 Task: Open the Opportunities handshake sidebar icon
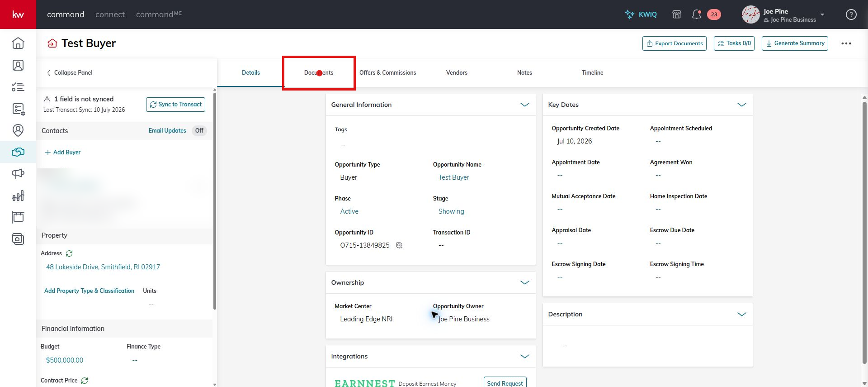tap(18, 152)
